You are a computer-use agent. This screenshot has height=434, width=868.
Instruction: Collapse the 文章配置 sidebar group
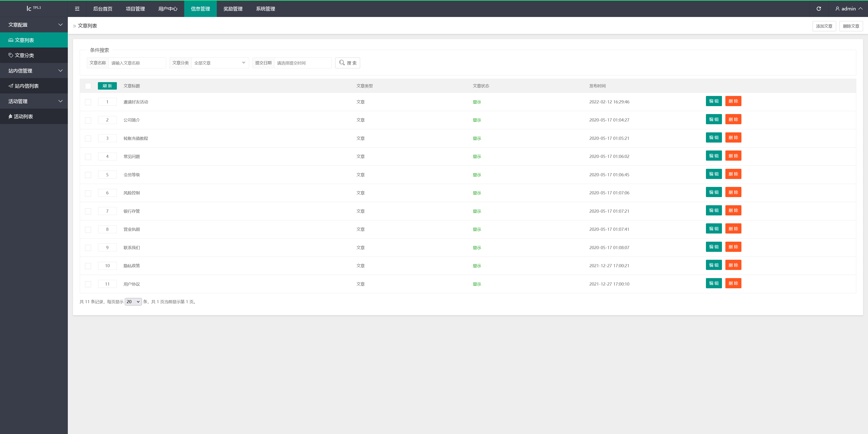pyautogui.click(x=34, y=25)
